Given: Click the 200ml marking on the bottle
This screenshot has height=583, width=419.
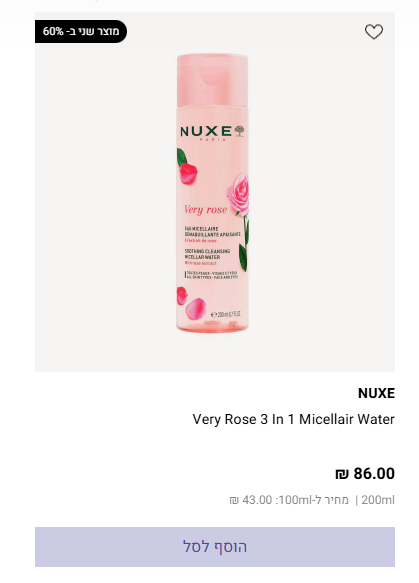Looking at the screenshot, I should click(226, 314).
